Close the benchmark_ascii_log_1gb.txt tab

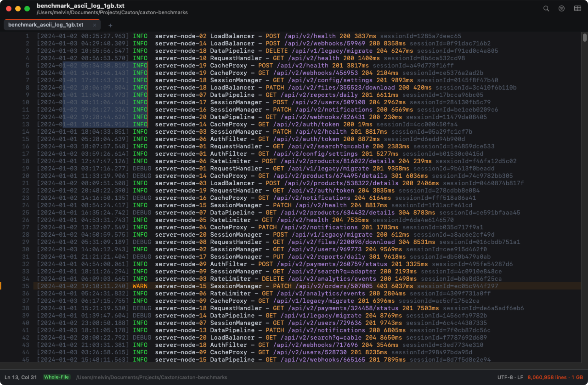click(94, 25)
